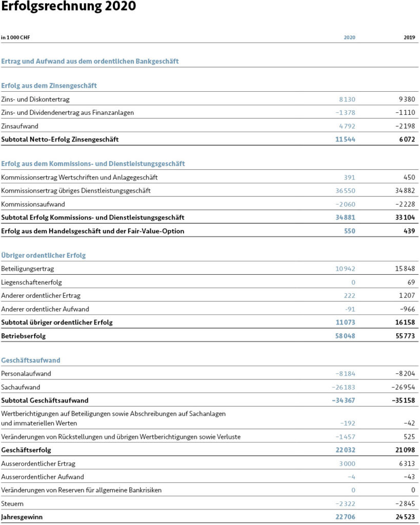The image size is (420, 525).
Task: Click the 'Kommissionsaufwand' row label
Action: pyautogui.click(x=32, y=204)
